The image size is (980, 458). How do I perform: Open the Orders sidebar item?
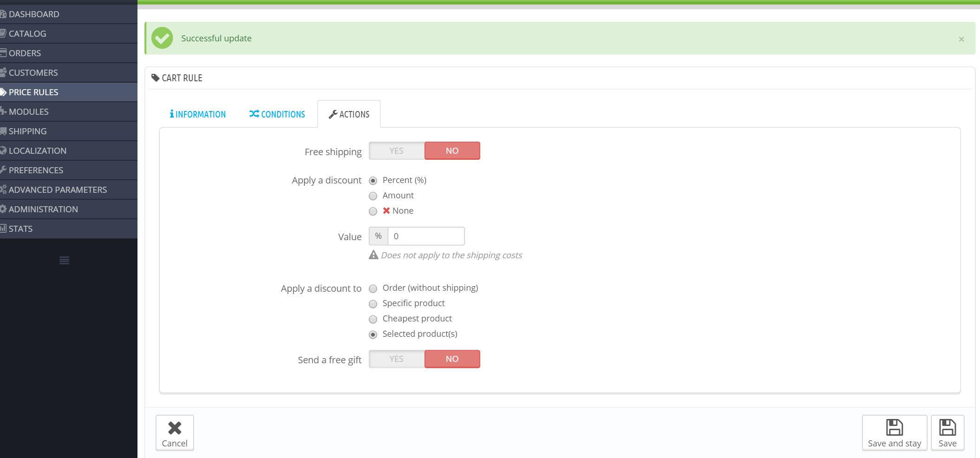coord(69,53)
